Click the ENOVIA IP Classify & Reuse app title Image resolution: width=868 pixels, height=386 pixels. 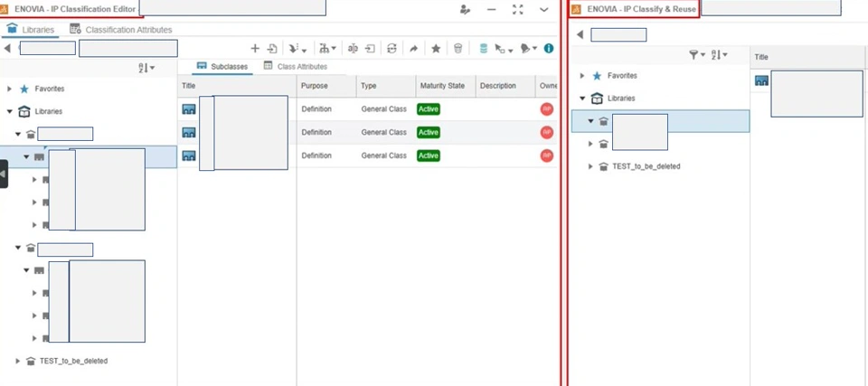(x=641, y=9)
